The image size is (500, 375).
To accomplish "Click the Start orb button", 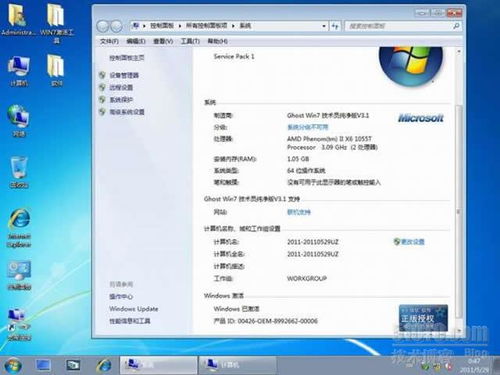I will (13, 365).
